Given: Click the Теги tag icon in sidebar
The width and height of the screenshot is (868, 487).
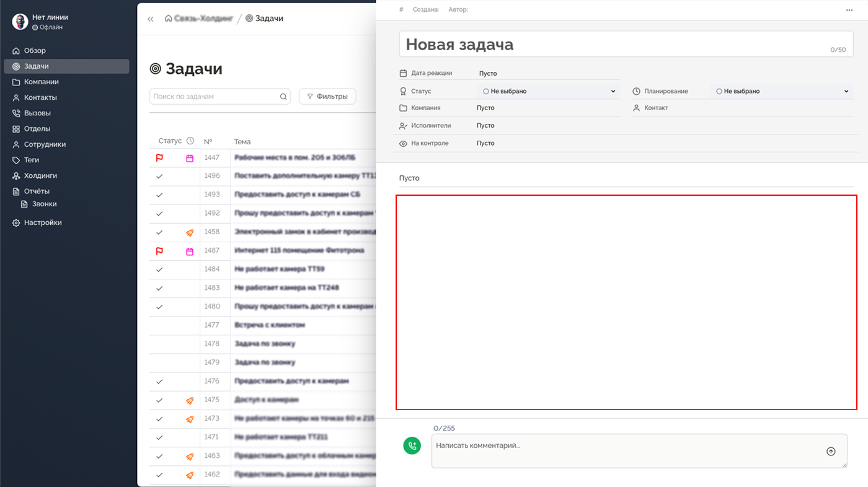Looking at the screenshot, I should coord(15,160).
